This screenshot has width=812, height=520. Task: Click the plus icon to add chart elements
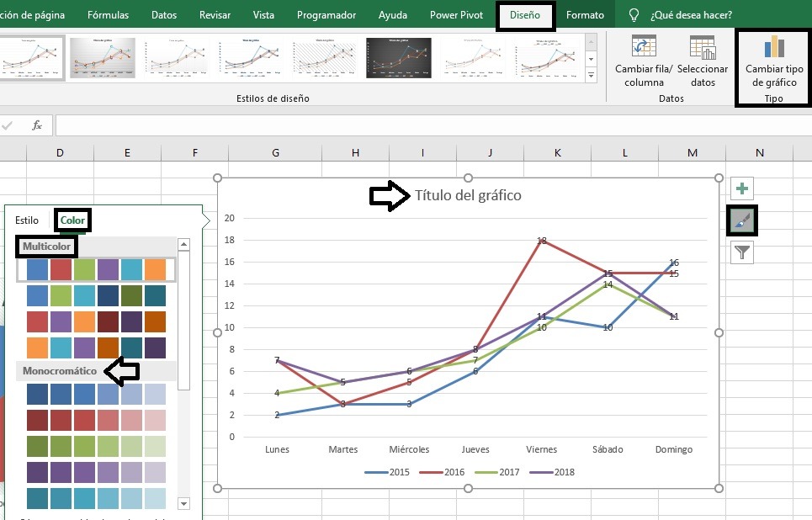tap(740, 188)
